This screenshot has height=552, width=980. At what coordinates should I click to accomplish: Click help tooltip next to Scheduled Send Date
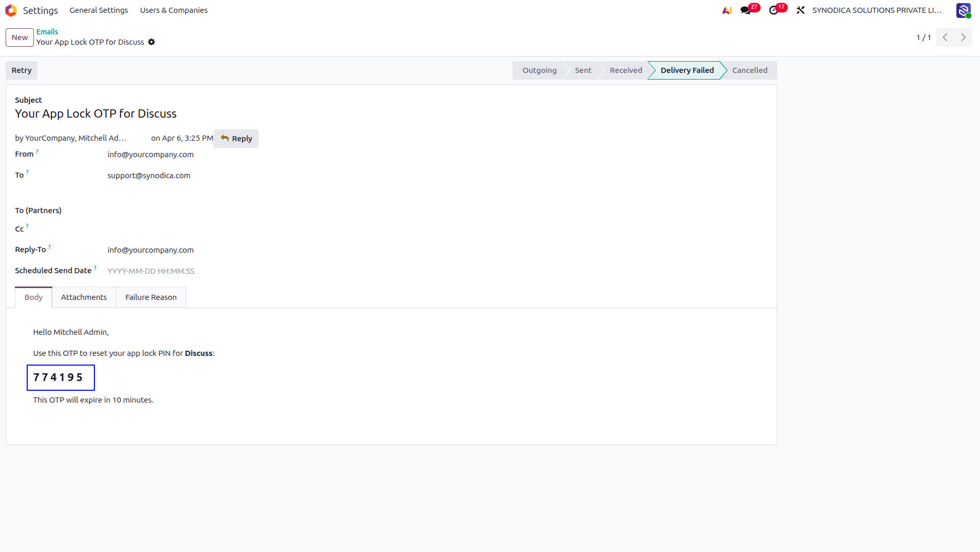pos(95,268)
